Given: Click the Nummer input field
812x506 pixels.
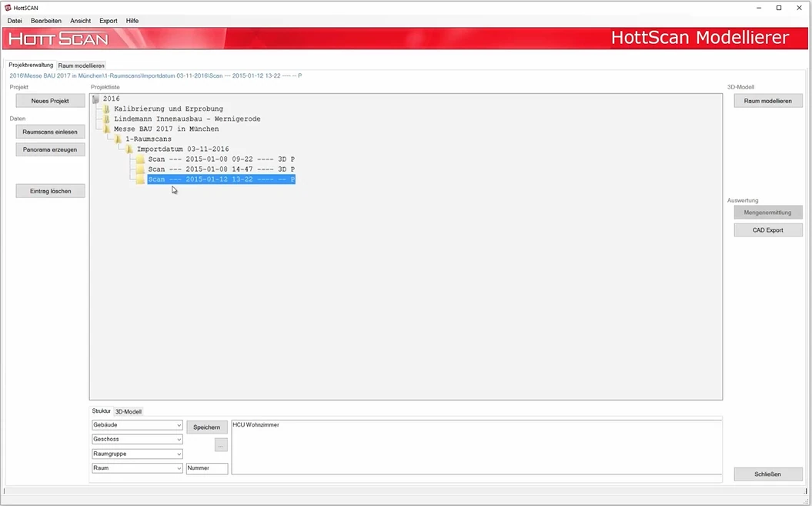Looking at the screenshot, I should pyautogui.click(x=207, y=468).
